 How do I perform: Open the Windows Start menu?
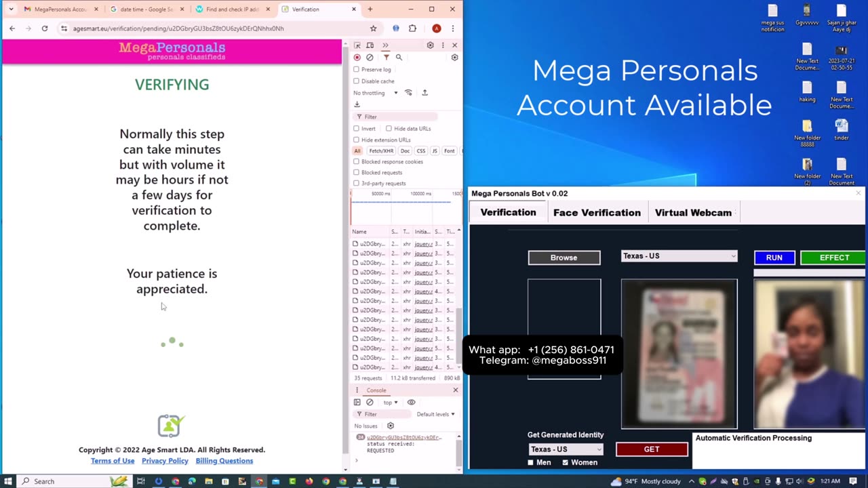pos(7,481)
